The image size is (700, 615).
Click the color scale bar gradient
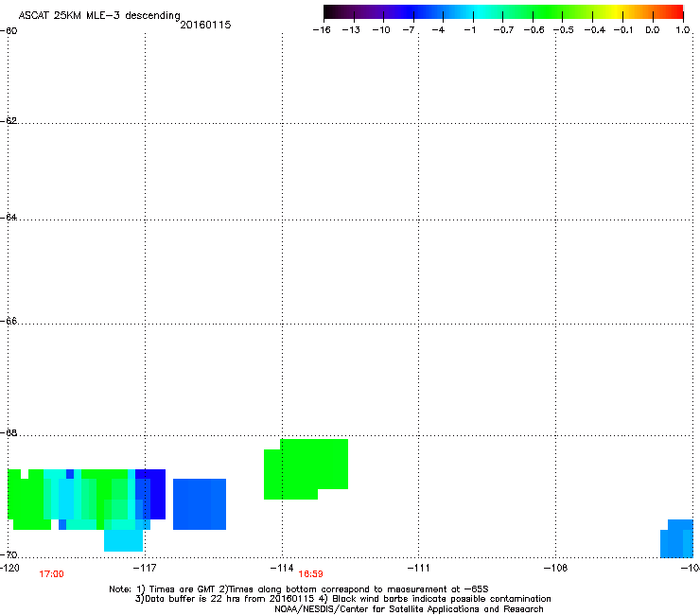click(503, 11)
